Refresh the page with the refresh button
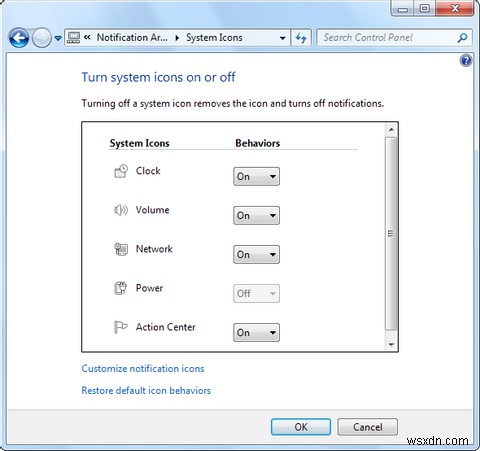 [x=301, y=38]
